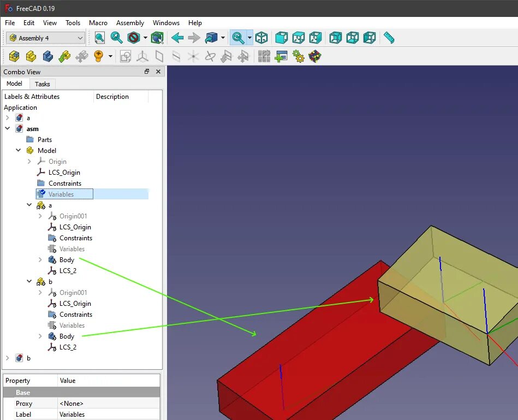Expand the grayed Origin node
The height and width of the screenshot is (420, 518).
click(29, 161)
